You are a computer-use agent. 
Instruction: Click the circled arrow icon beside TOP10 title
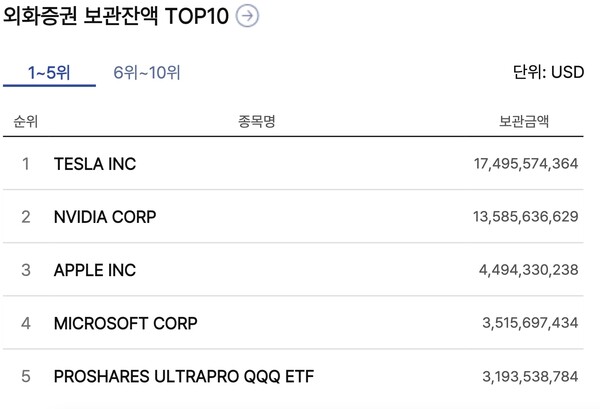pyautogui.click(x=247, y=16)
